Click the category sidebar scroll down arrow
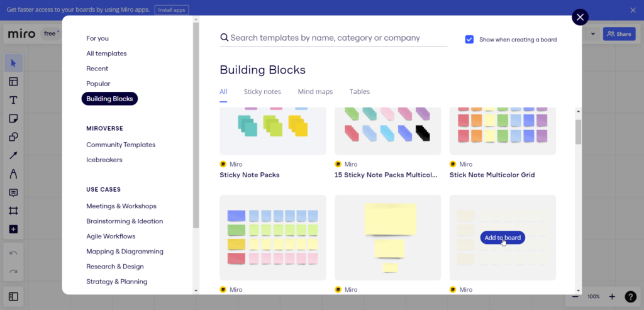 point(196,291)
